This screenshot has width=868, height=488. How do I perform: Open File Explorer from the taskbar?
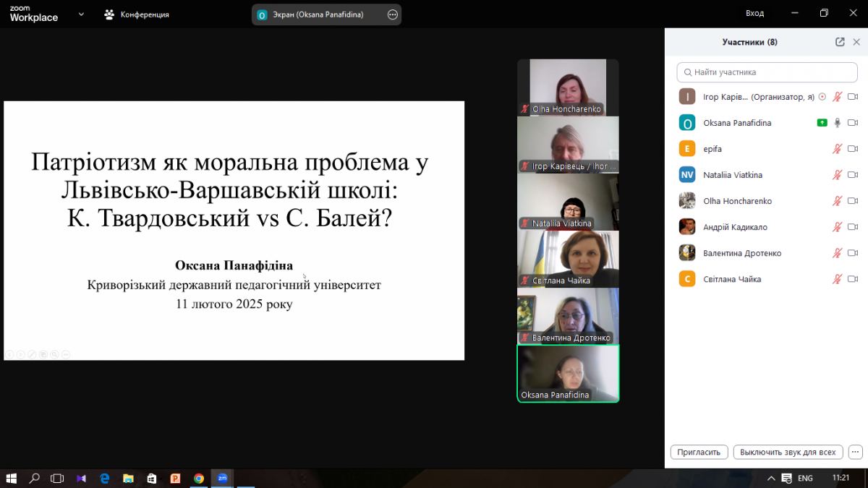click(128, 478)
